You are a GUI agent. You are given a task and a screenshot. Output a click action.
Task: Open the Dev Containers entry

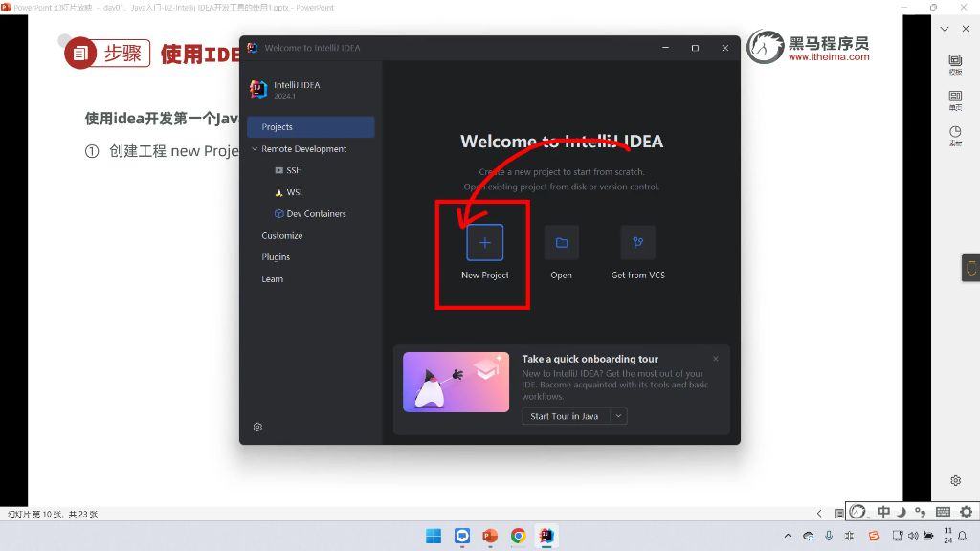point(310,213)
